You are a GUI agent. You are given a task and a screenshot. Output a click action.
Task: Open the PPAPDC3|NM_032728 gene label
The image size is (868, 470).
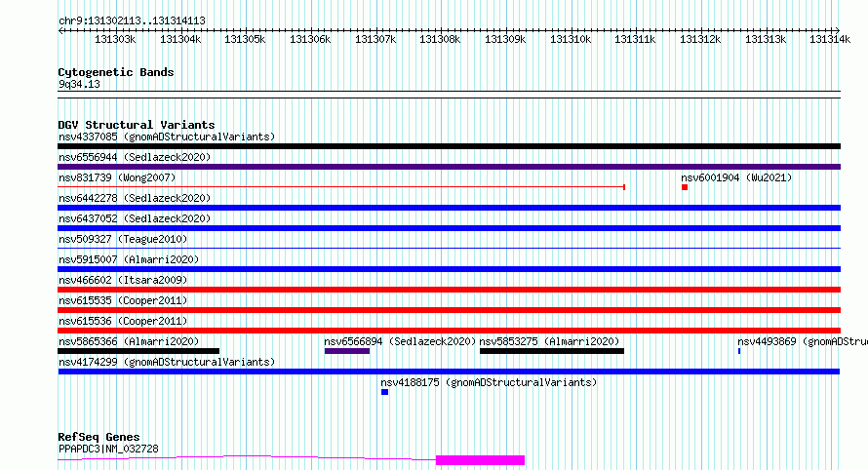click(x=108, y=449)
